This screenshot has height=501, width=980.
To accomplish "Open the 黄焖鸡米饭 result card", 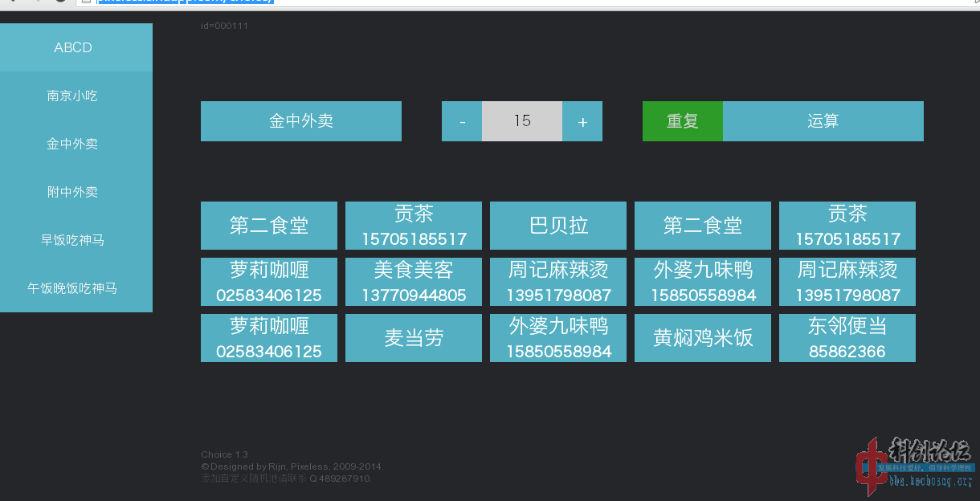I will [x=703, y=338].
